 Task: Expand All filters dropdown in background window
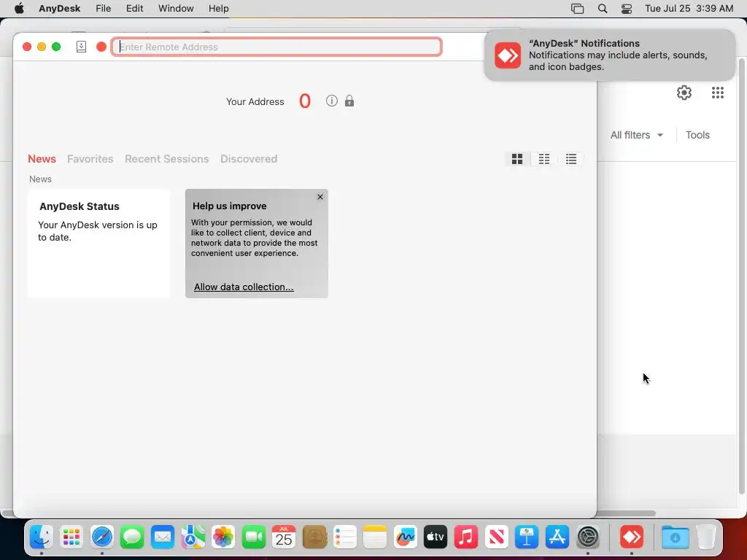tap(636, 135)
